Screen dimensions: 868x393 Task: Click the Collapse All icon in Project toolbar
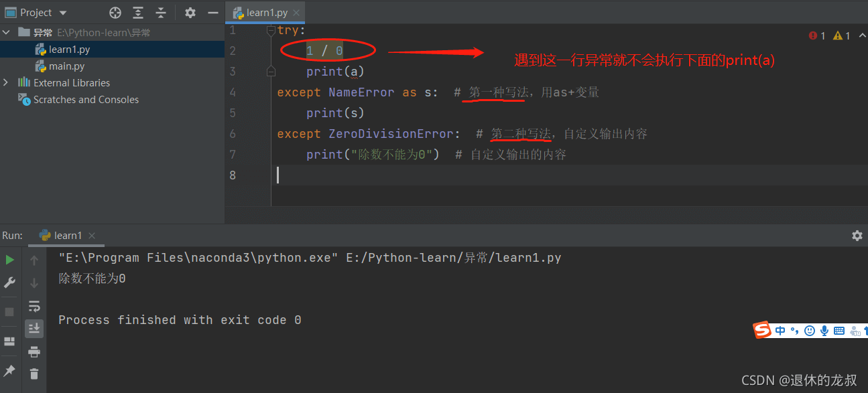point(161,13)
